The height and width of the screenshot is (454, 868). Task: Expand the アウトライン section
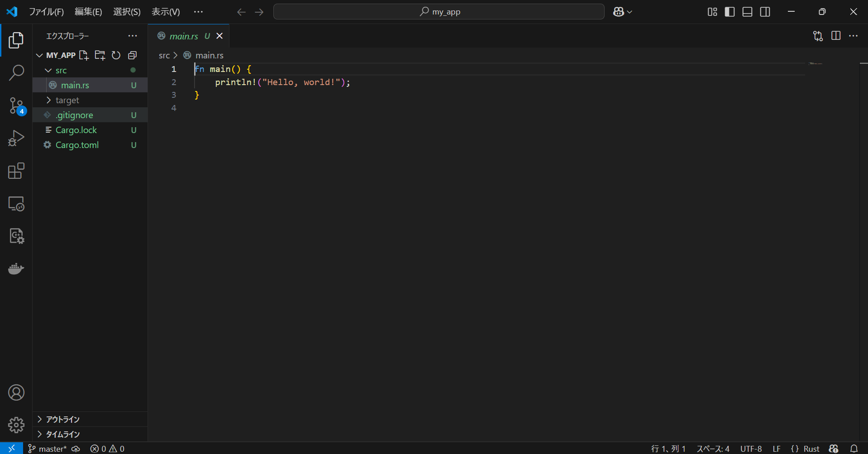[x=62, y=419]
